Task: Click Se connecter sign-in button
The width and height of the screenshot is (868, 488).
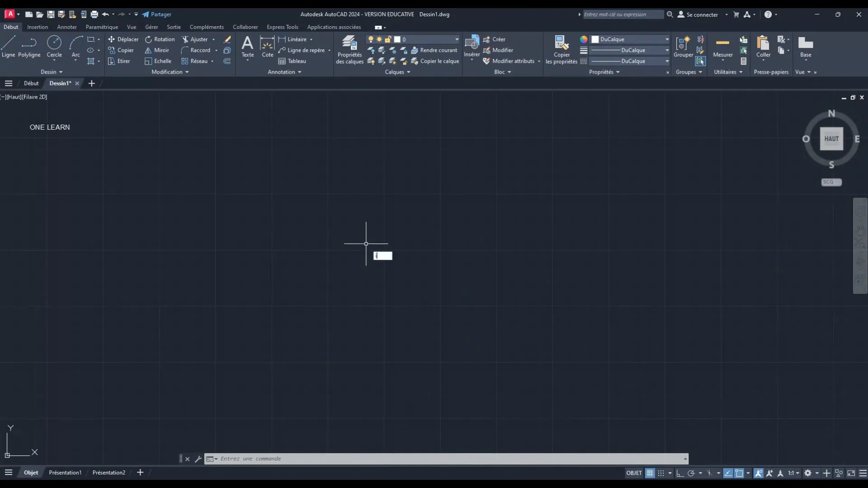Action: pos(698,14)
